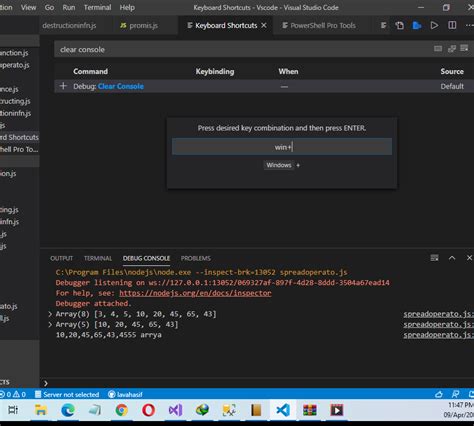This screenshot has height=426, width=474.
Task: Maximize panel with the up chevron
Action: point(452,258)
